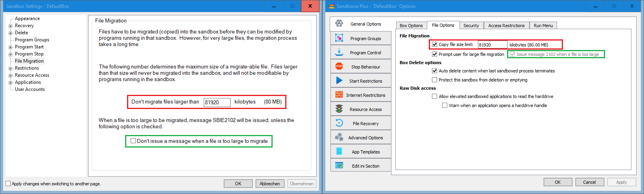Click the File Recovery icon
Image resolution: width=644 pixels, height=194 pixels.
(339, 123)
